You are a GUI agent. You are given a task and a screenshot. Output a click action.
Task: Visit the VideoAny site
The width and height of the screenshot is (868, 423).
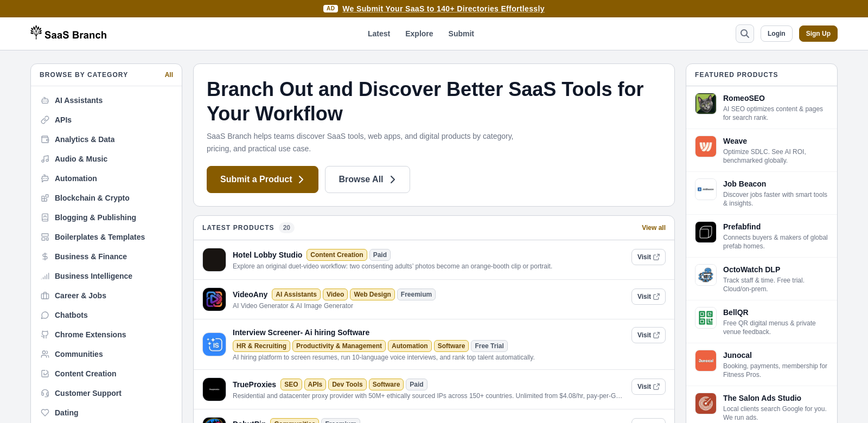(x=648, y=297)
